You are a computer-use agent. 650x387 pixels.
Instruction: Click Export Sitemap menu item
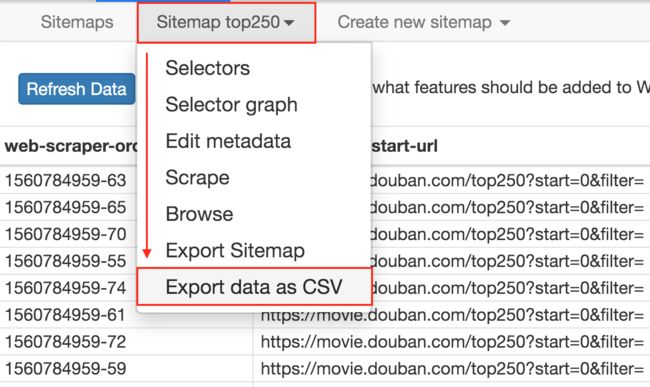(x=235, y=250)
